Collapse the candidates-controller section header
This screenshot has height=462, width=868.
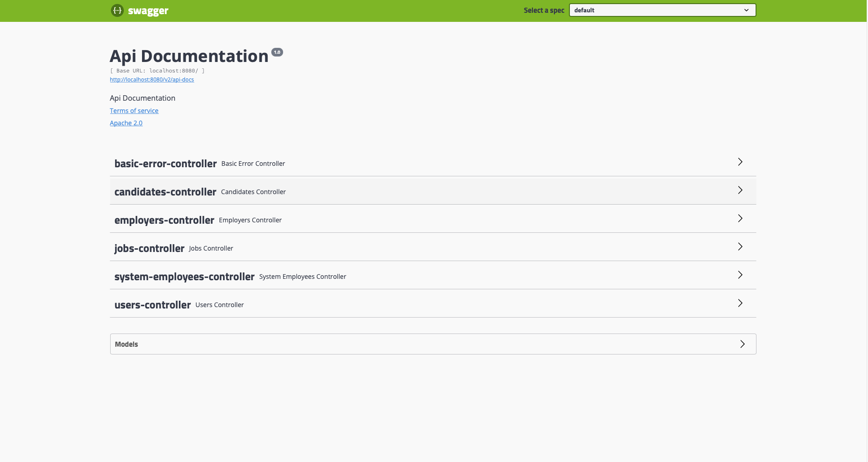coord(165,192)
